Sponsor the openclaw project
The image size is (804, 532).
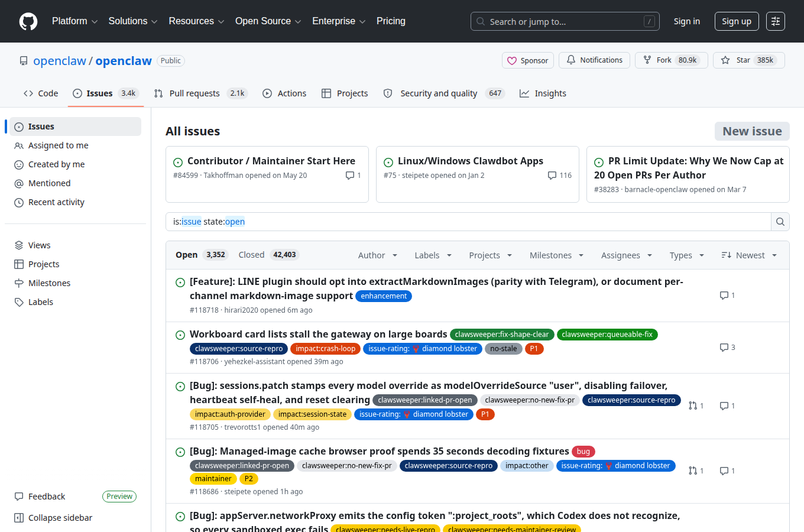tap(528, 60)
